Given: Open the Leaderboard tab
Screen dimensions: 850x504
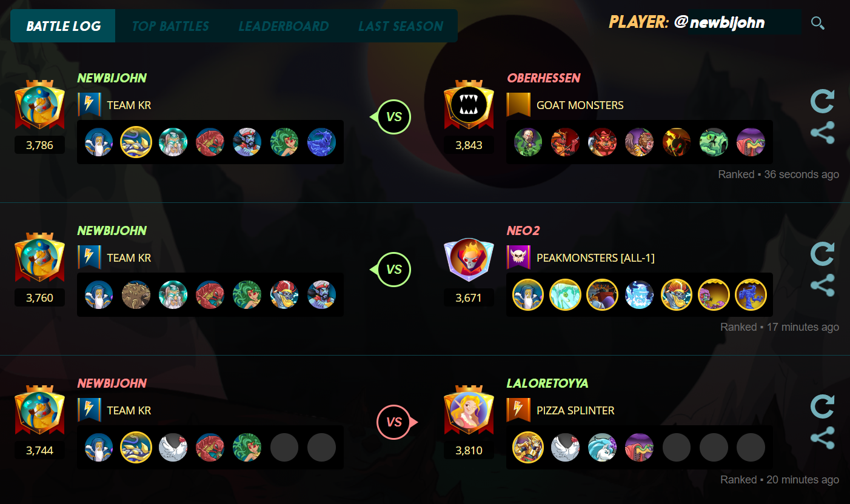Looking at the screenshot, I should point(284,26).
